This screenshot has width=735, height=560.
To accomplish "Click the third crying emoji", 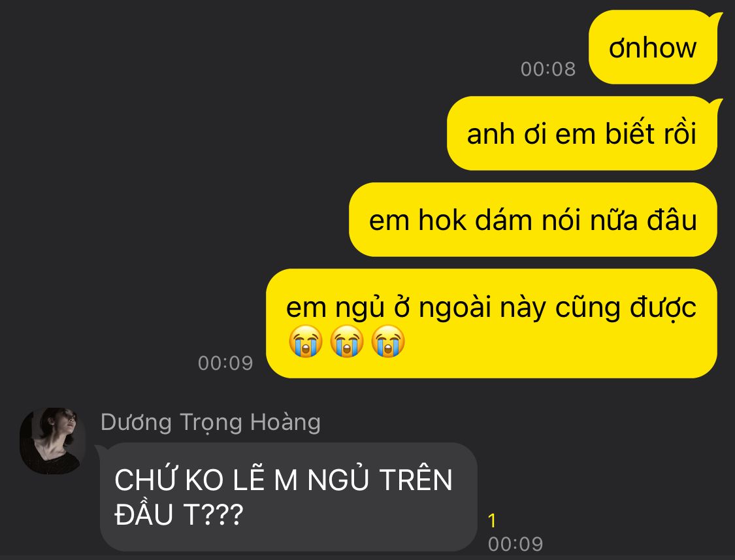I will click(388, 342).
